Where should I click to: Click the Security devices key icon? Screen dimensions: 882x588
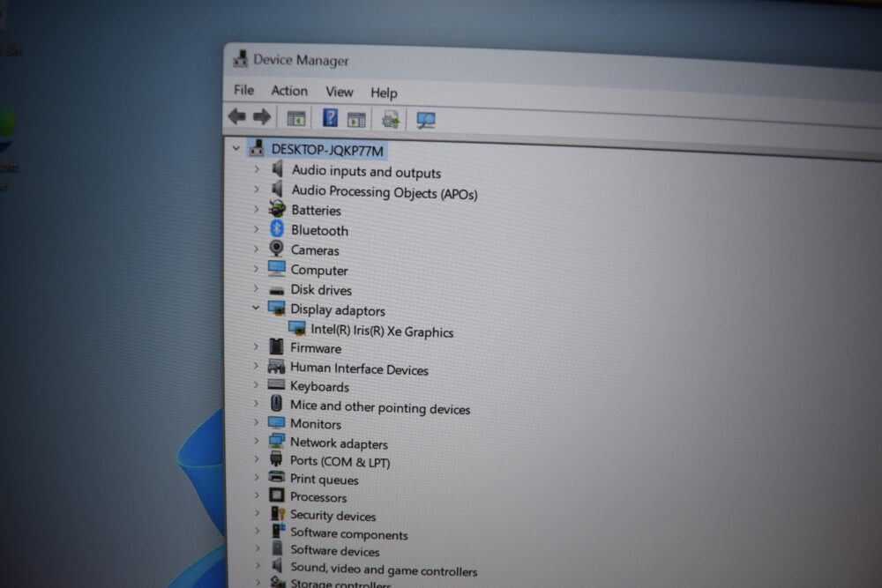pyautogui.click(x=278, y=513)
